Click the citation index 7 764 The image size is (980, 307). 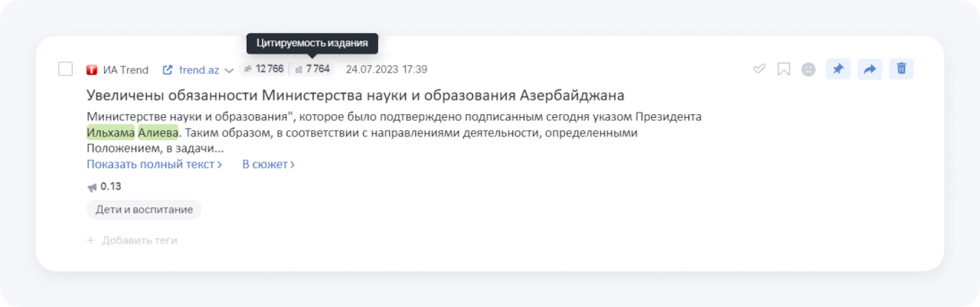[313, 69]
